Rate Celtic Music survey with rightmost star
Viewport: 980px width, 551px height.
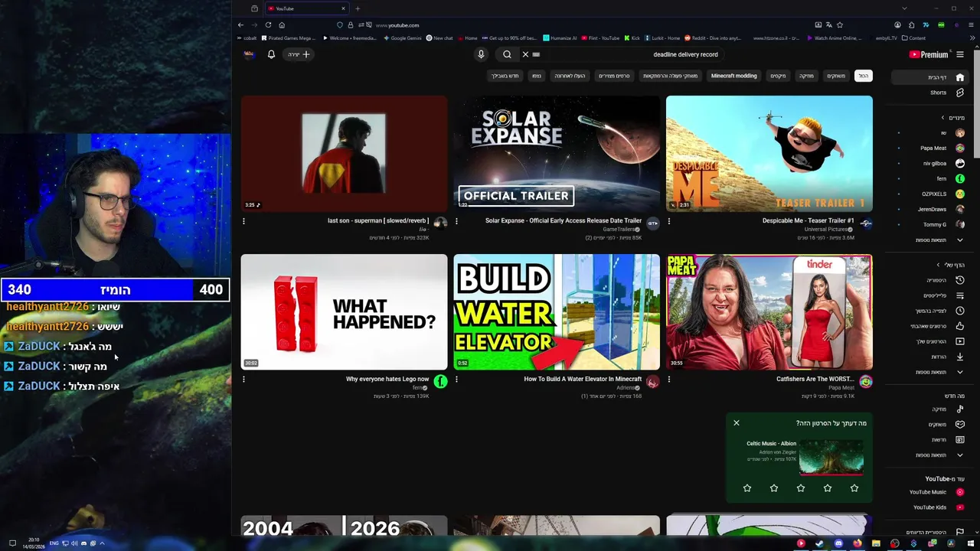(x=854, y=487)
